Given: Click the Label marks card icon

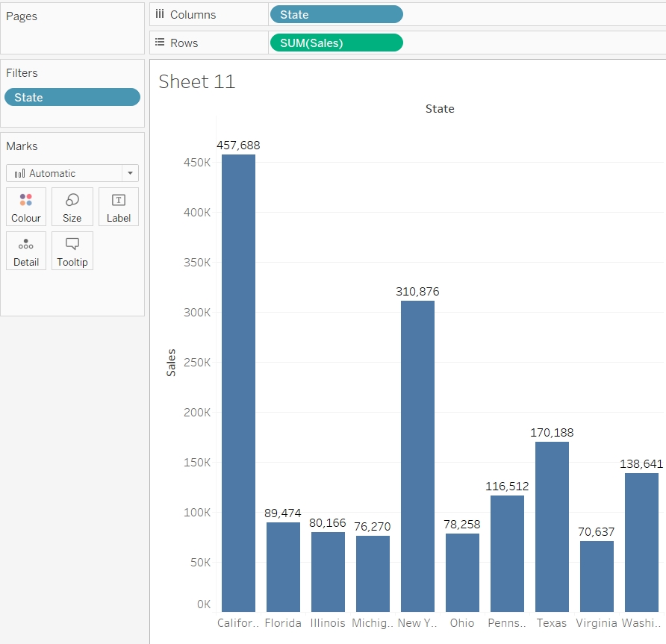Looking at the screenshot, I should pyautogui.click(x=119, y=200).
